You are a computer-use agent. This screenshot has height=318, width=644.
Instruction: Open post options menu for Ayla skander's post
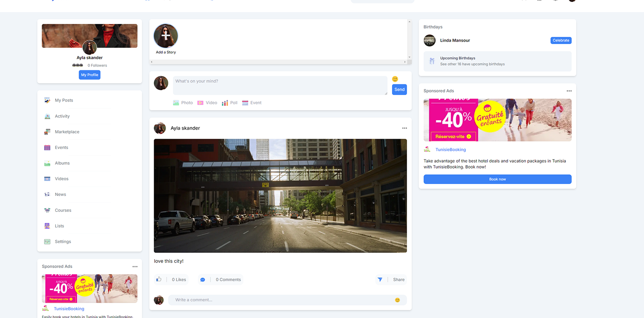click(x=404, y=128)
